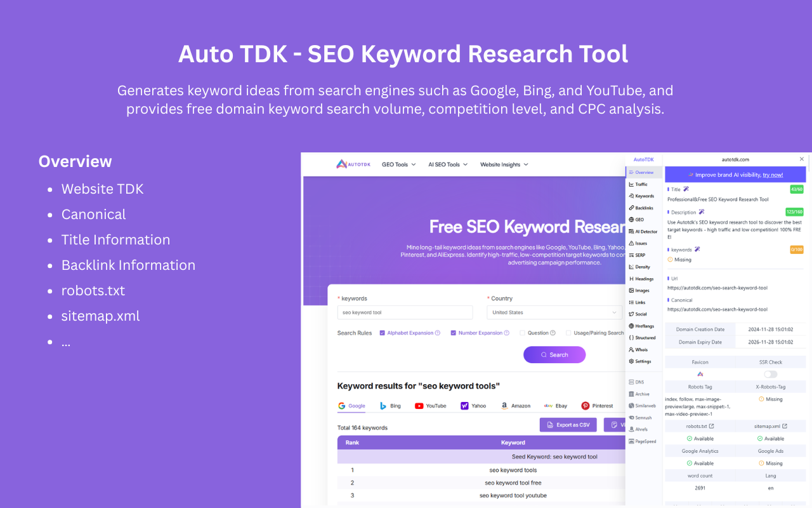Expand the AI SEO Tools dropdown
The height and width of the screenshot is (508, 812).
(x=448, y=164)
